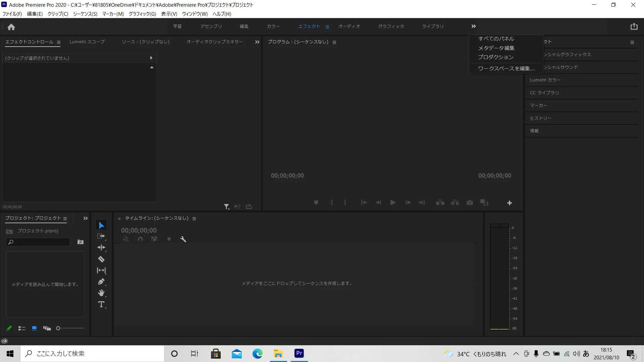Click Export Frame camera icon
Viewport: 644px width, 362px height.
[x=470, y=203]
